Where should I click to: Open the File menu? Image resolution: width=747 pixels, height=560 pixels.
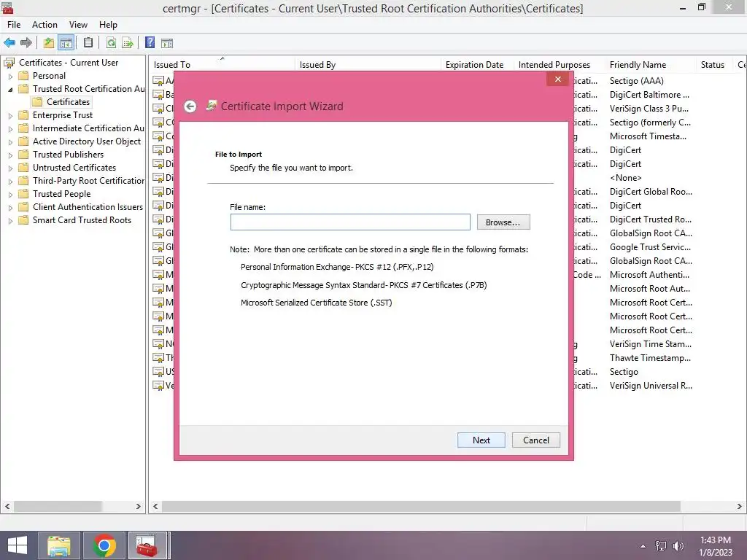click(14, 25)
